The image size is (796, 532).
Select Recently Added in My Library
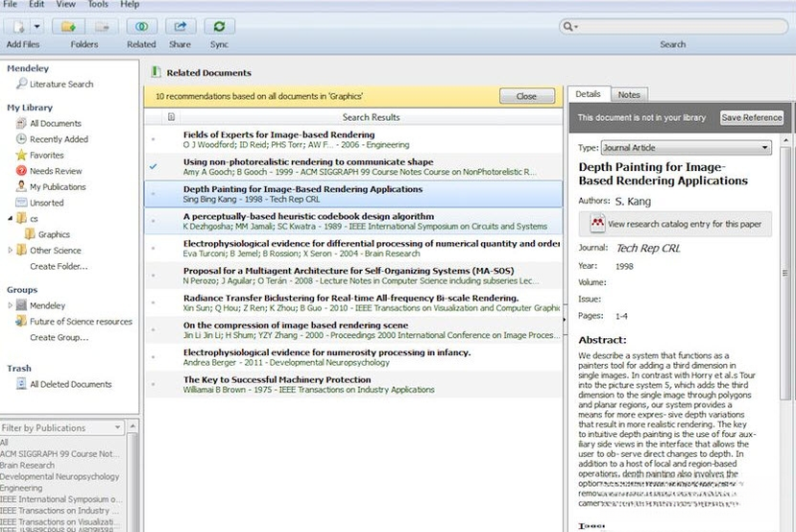pos(59,139)
